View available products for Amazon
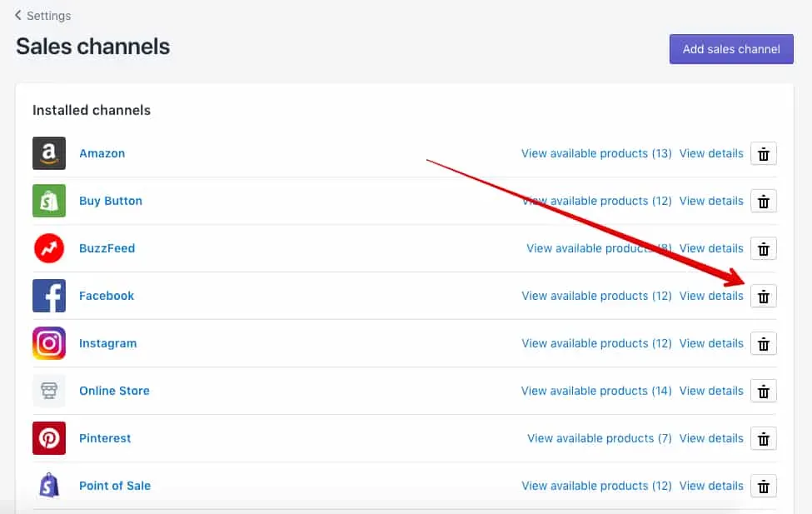Viewport: 812px width, 514px height. pos(596,153)
